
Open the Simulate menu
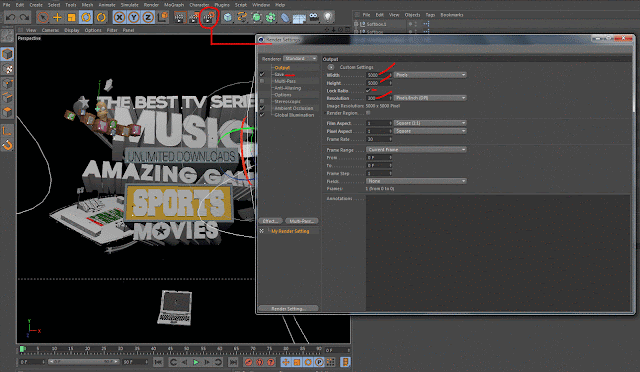pos(129,5)
